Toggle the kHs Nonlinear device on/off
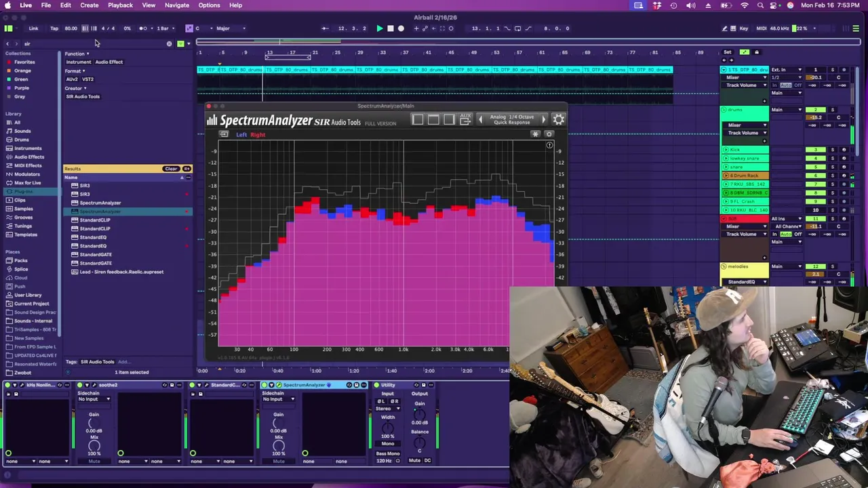 7,385
